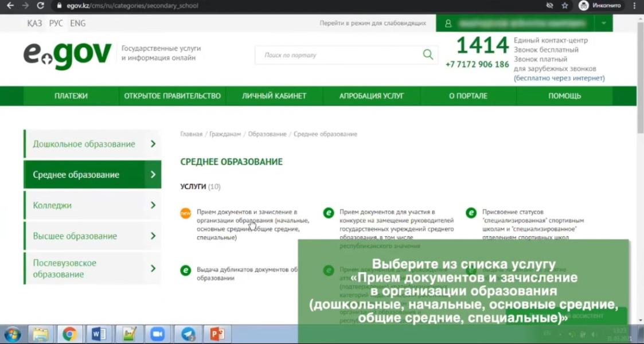Click the search magnifier icon
644x344 pixels.
click(428, 54)
